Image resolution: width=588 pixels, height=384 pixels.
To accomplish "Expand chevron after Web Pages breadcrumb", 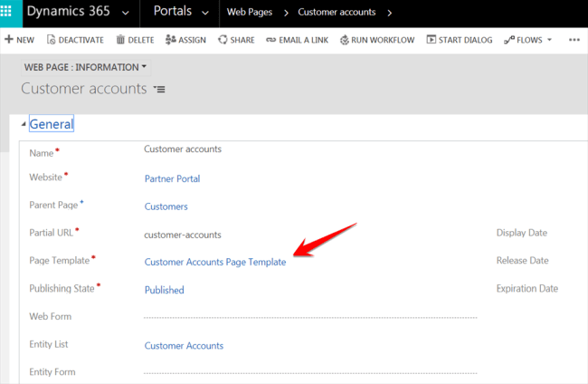I will tap(286, 14).
